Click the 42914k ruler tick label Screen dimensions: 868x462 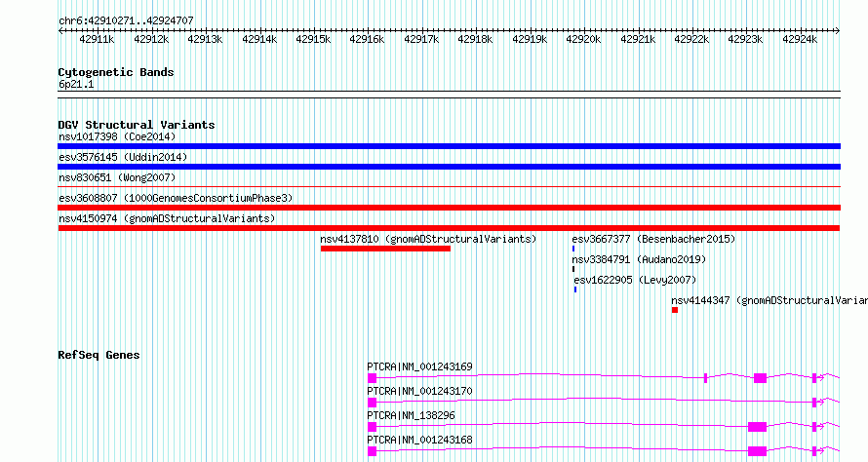tap(259, 40)
